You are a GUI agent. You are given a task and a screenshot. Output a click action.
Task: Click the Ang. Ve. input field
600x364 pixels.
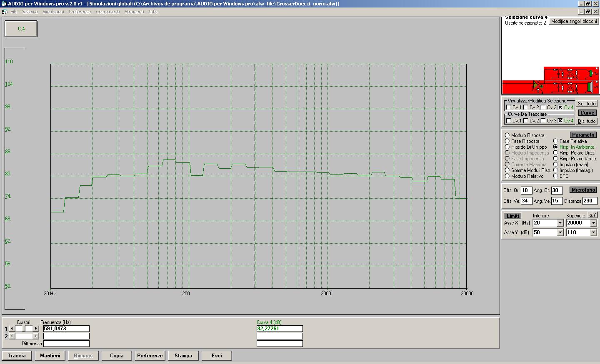[557, 201]
